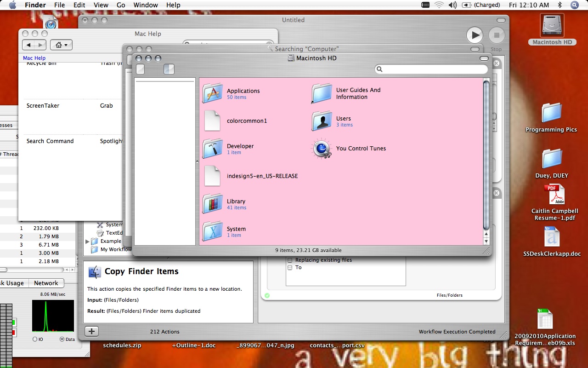Click the Run play button in Automator
The height and width of the screenshot is (368, 588).
point(475,35)
